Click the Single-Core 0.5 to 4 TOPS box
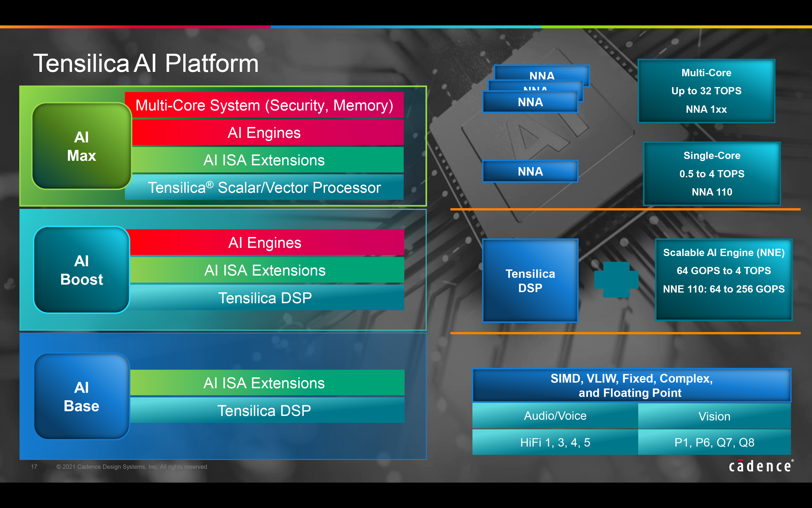The width and height of the screenshot is (812, 508). tap(712, 174)
